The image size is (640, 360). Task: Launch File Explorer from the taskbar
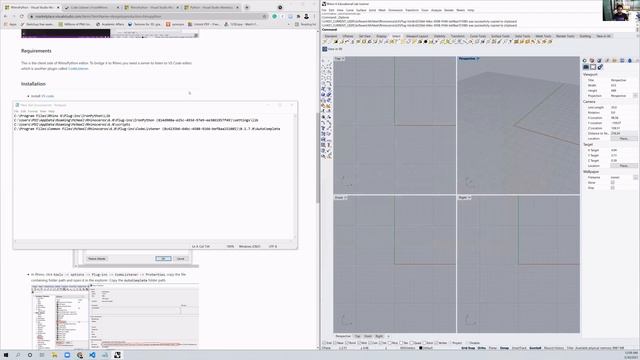pyautogui.click(x=54, y=355)
